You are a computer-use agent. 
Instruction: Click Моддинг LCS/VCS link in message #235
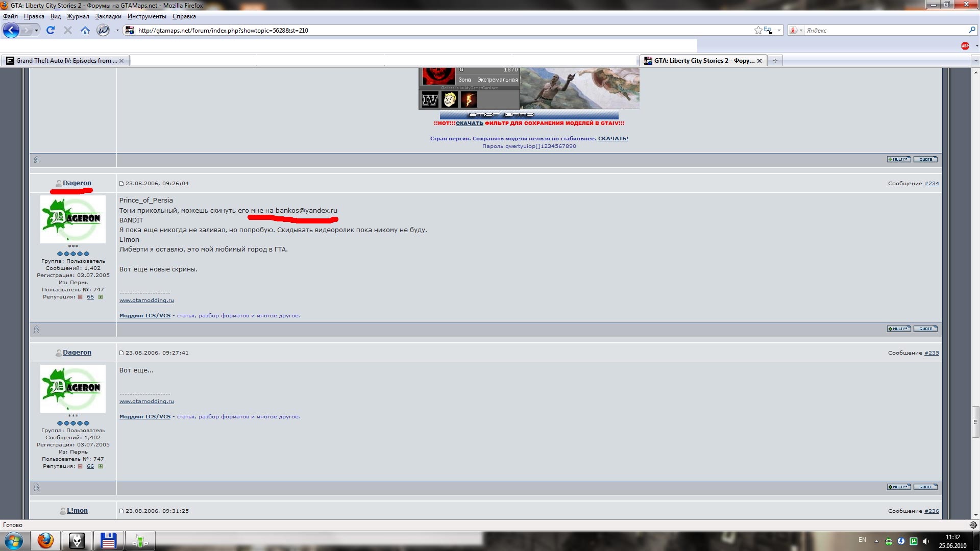[x=145, y=416]
